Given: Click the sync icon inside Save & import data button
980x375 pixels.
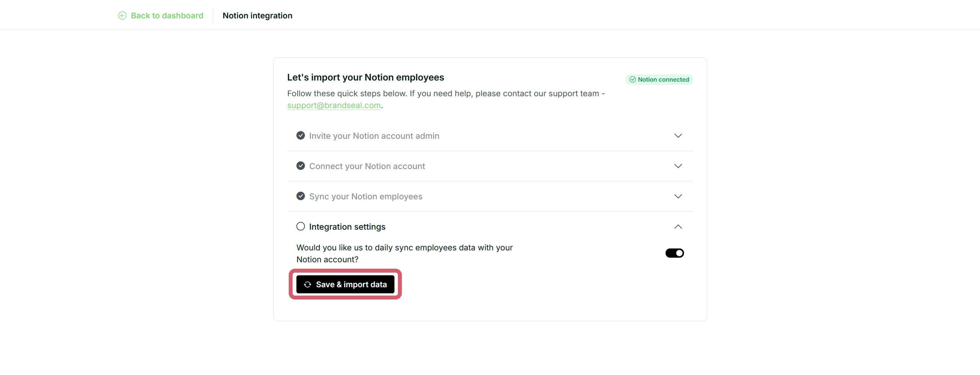Looking at the screenshot, I should click(x=307, y=284).
